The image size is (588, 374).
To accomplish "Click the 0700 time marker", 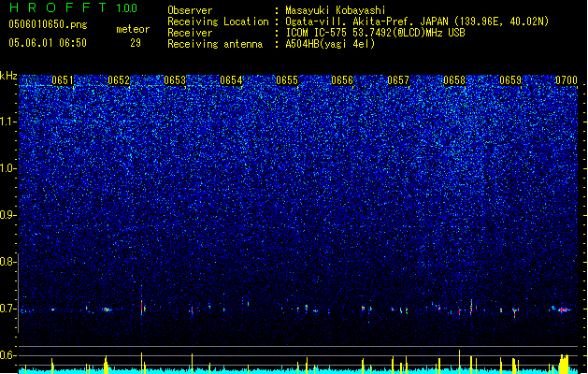I will (566, 79).
